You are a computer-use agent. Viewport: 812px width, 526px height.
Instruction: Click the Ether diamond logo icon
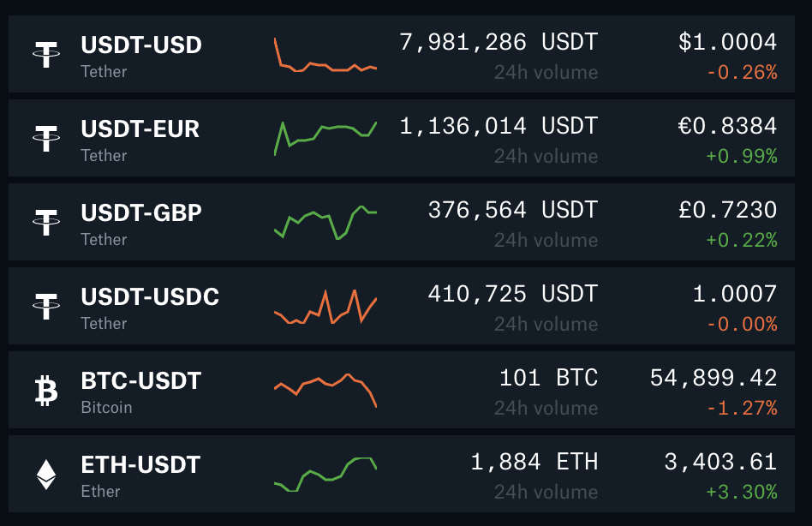[x=45, y=474]
